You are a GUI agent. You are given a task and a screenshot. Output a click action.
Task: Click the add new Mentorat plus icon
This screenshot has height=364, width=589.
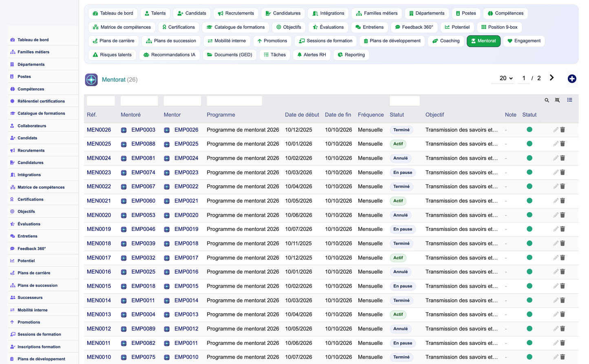pyautogui.click(x=572, y=79)
